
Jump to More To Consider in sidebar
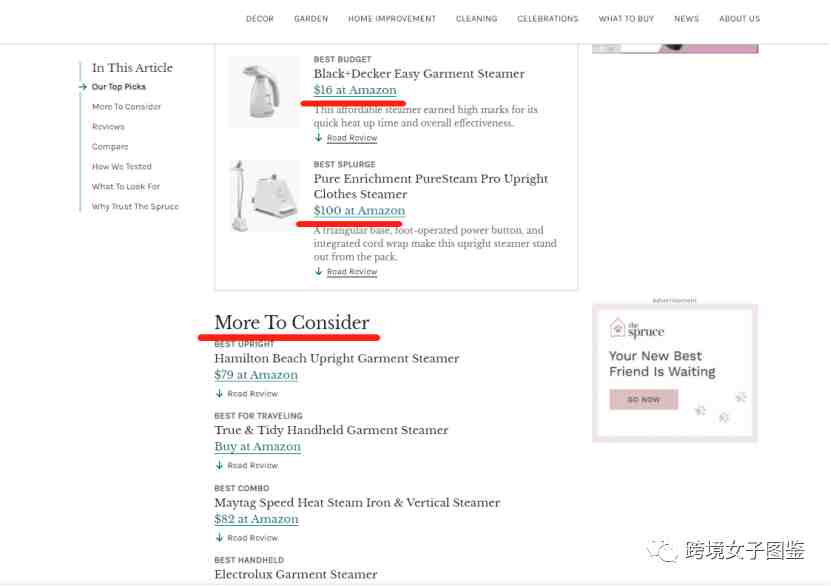pyautogui.click(x=126, y=106)
